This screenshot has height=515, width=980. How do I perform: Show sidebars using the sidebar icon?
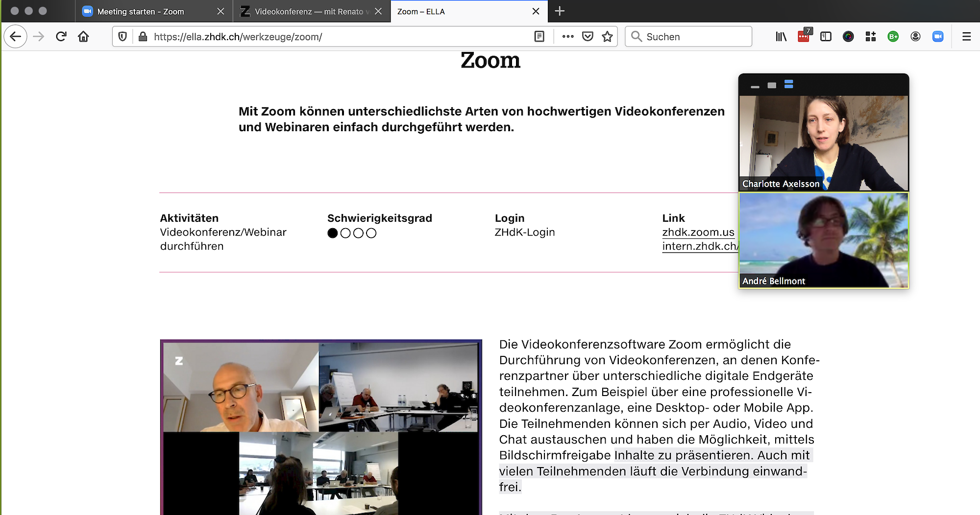pos(826,37)
